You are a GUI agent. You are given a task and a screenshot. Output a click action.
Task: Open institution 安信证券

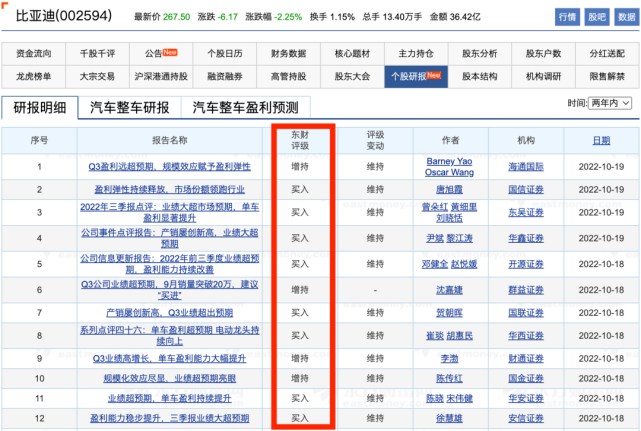point(526,418)
